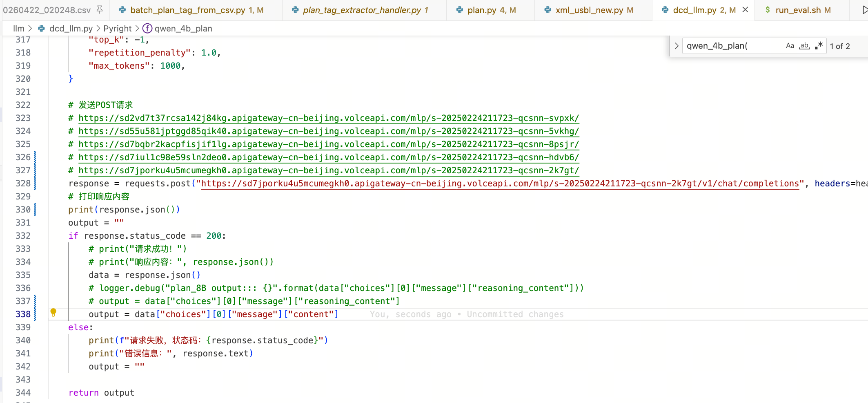Expand the Replace section in find widget
Viewport: 868px width, 403px height.
click(x=677, y=46)
